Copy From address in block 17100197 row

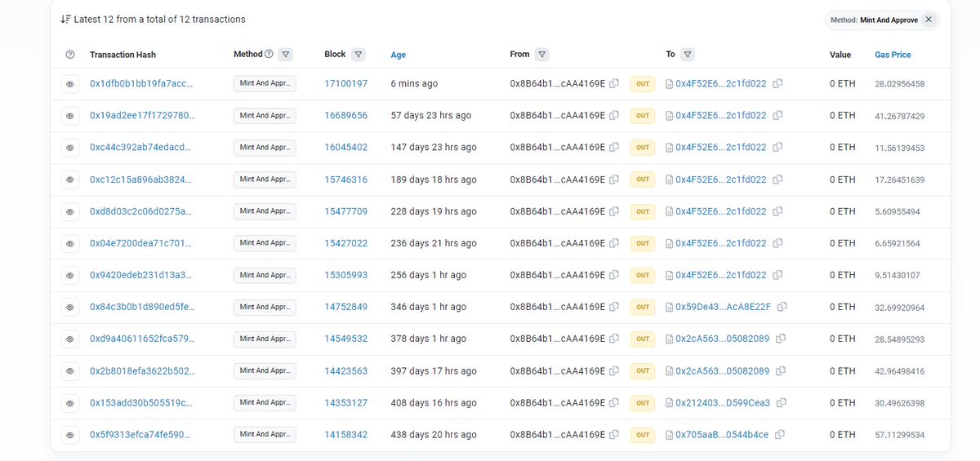pyautogui.click(x=614, y=83)
